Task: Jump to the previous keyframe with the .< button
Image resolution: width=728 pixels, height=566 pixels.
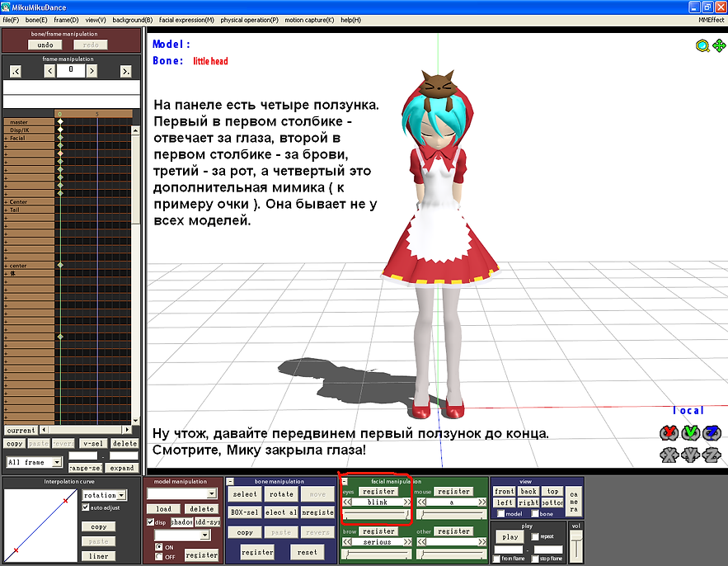Action: (16, 71)
